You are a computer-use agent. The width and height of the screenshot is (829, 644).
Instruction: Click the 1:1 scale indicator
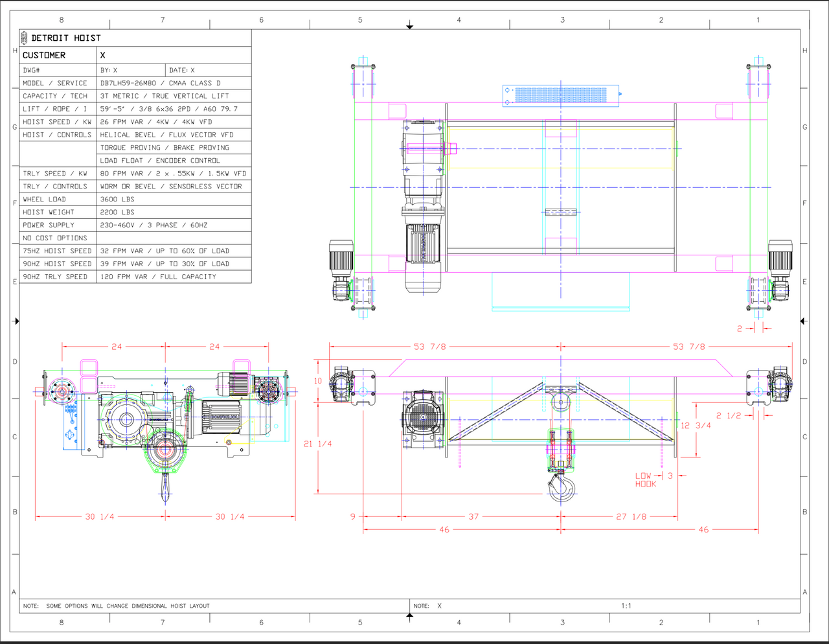[626, 606]
